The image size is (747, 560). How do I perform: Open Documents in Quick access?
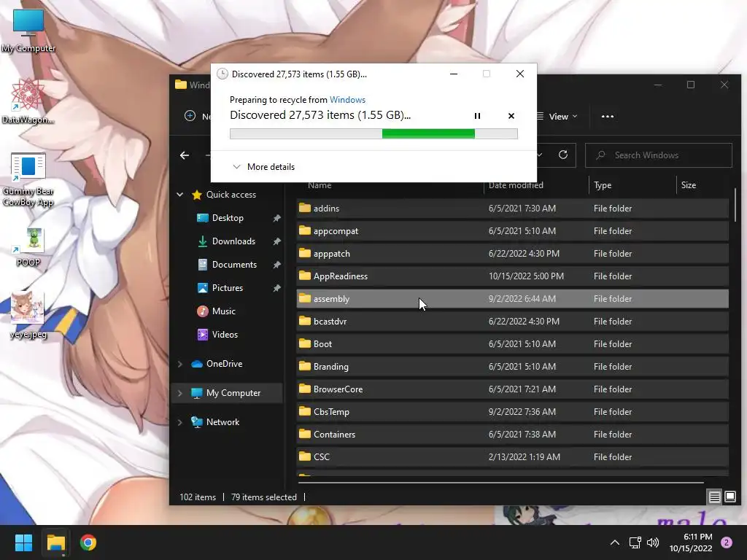[234, 264]
